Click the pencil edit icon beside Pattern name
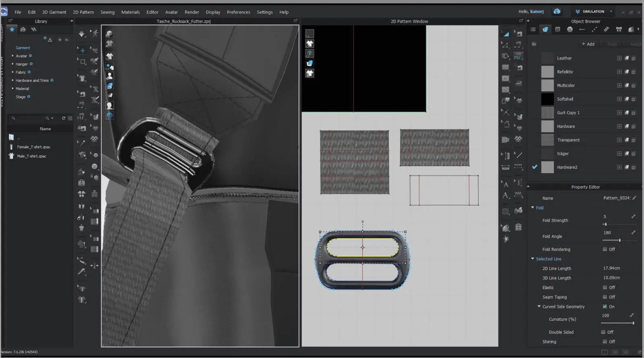This screenshot has width=644, height=358. 634,198
